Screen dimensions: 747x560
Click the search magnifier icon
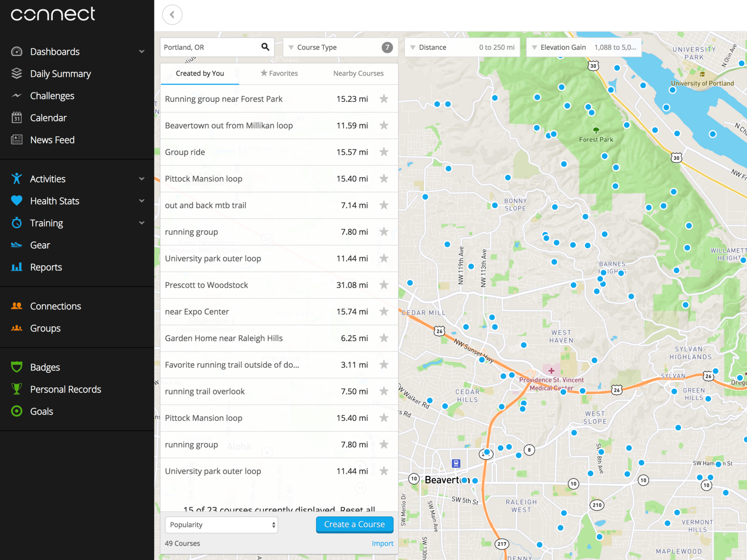(265, 47)
